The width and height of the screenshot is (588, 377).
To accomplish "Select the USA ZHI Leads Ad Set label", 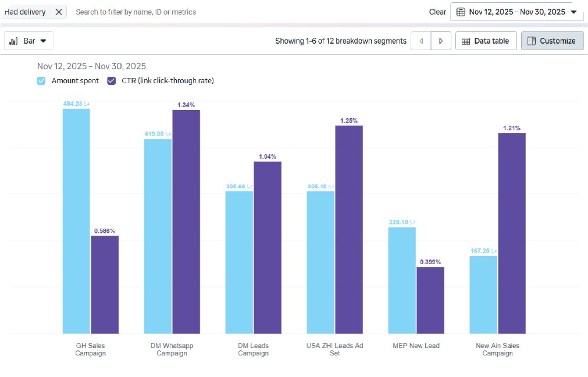I will (334, 349).
